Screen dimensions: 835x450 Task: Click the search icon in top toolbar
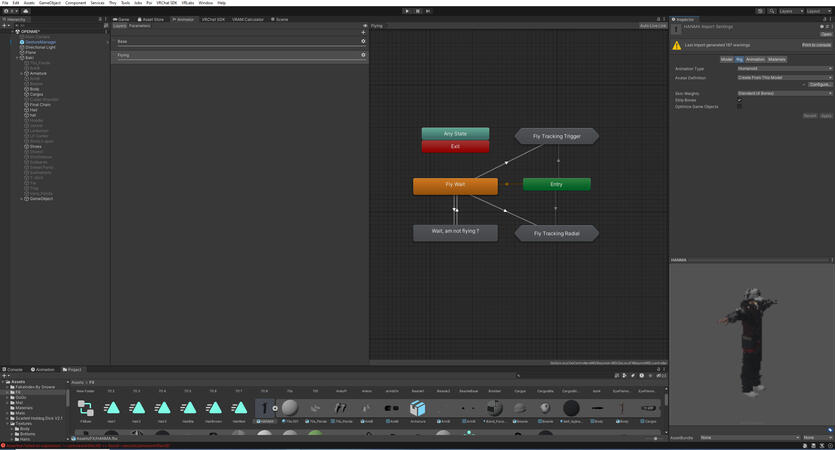pyautogui.click(x=772, y=11)
